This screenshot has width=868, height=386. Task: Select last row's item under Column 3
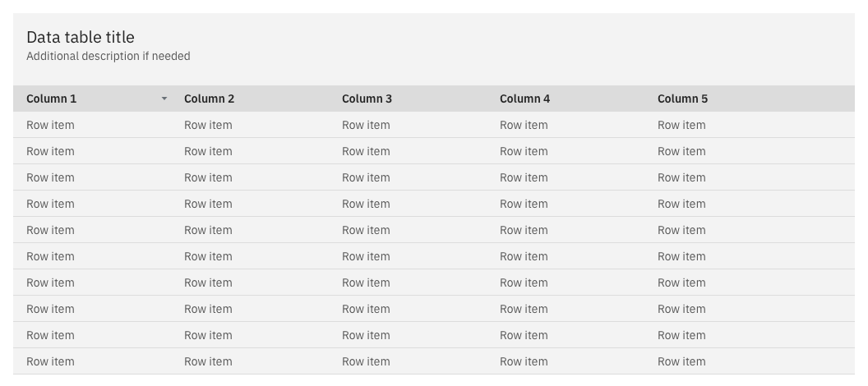click(x=366, y=361)
